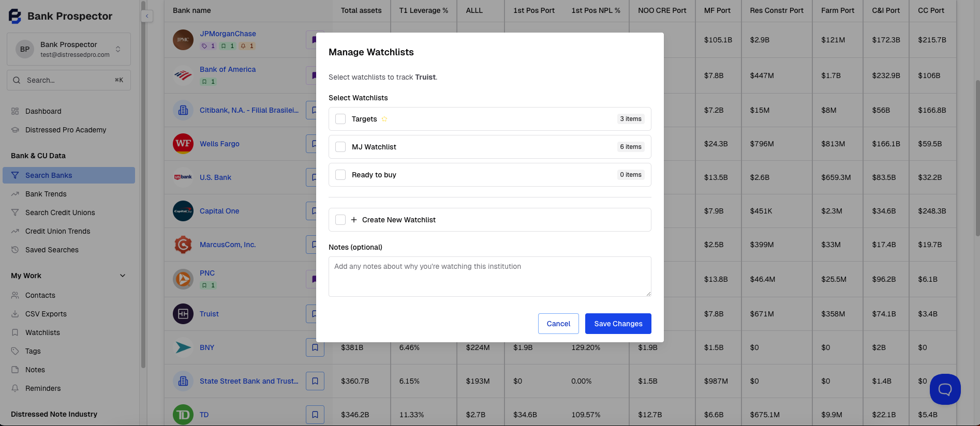Image resolution: width=980 pixels, height=426 pixels.
Task: Click the BNY bank link
Action: [x=207, y=347]
